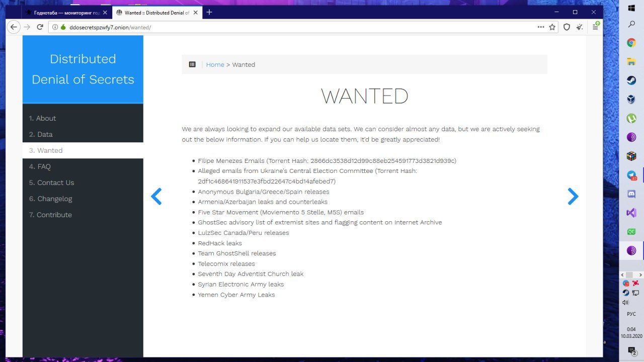Go back to the previous page
Screen dimensions: 644x362
(14, 27)
